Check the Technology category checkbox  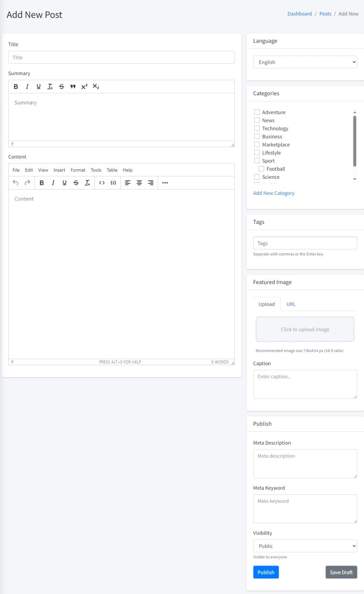(257, 129)
